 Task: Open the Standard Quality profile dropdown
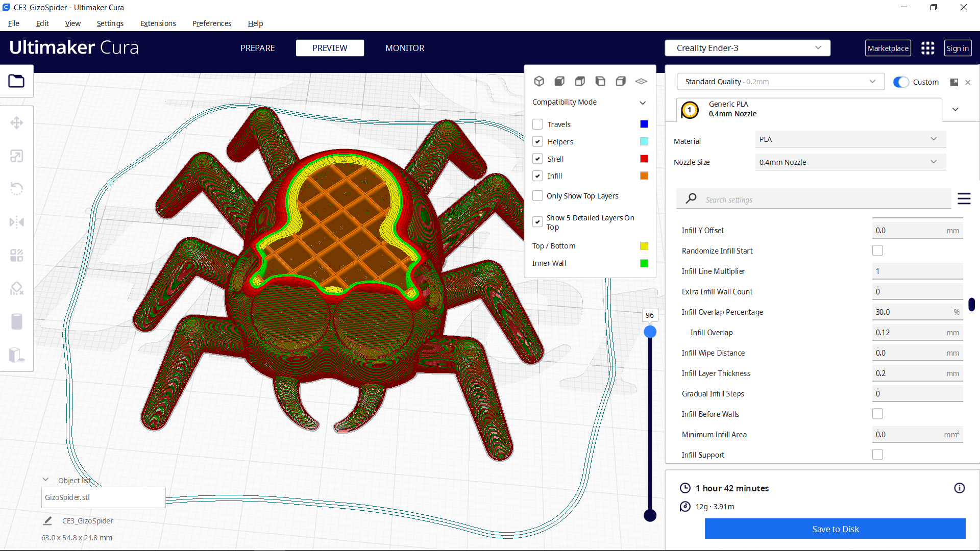click(x=780, y=82)
